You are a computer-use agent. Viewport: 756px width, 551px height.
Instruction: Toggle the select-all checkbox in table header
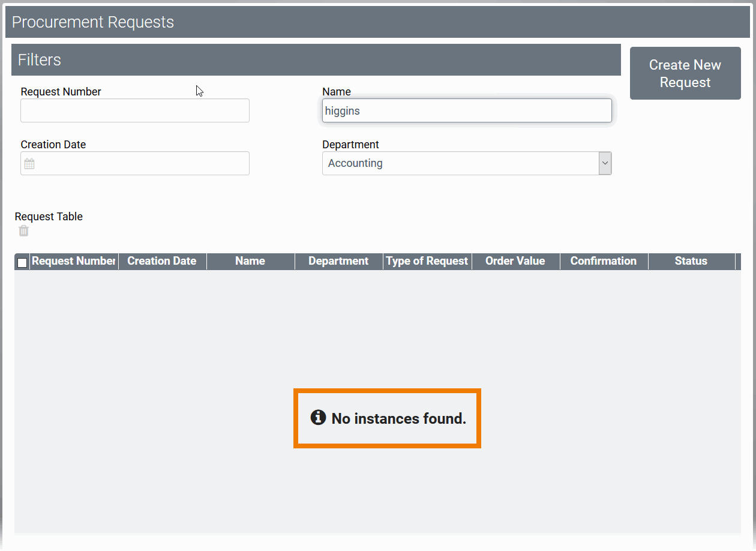click(22, 262)
